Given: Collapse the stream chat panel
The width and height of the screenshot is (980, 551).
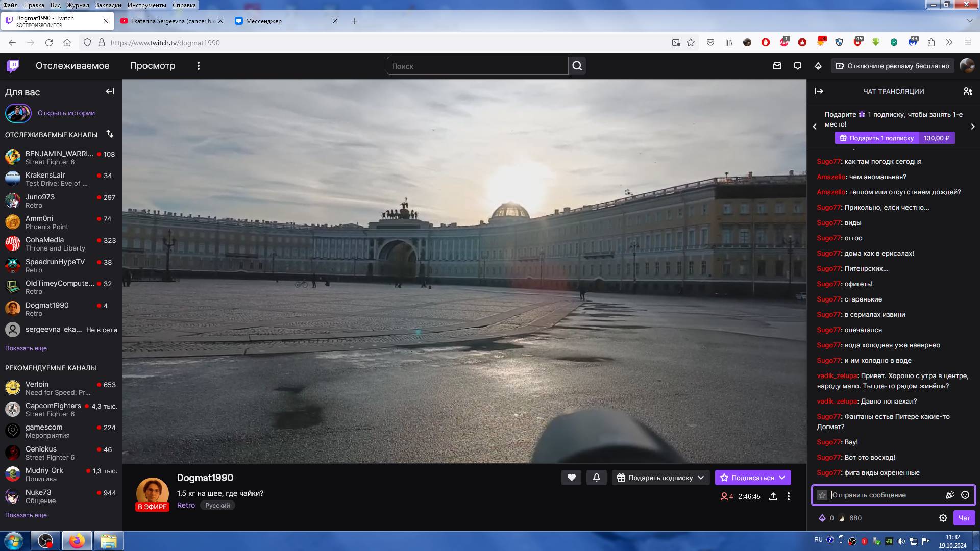Looking at the screenshot, I should [x=819, y=91].
